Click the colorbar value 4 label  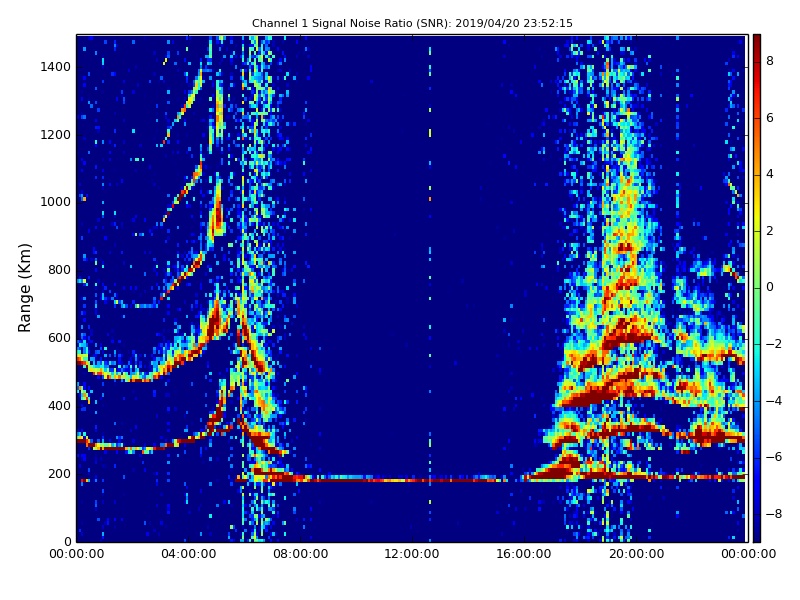tap(770, 174)
